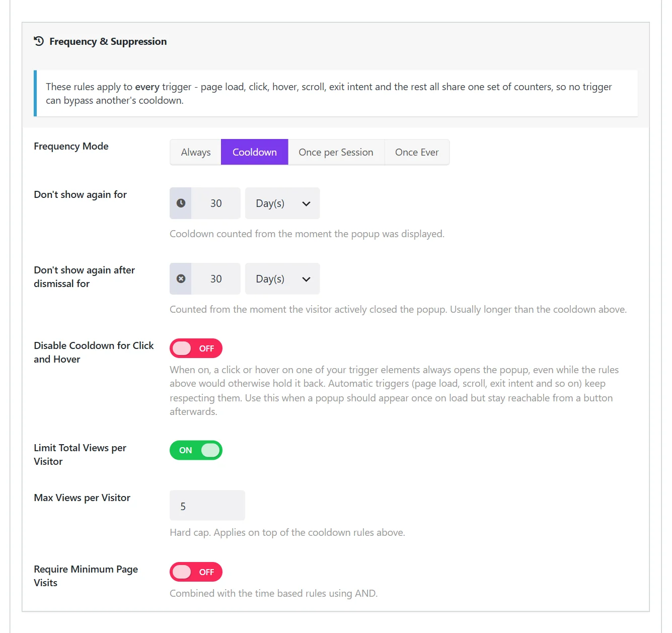
Task: Enable Require Minimum Page Visits
Action: (196, 572)
